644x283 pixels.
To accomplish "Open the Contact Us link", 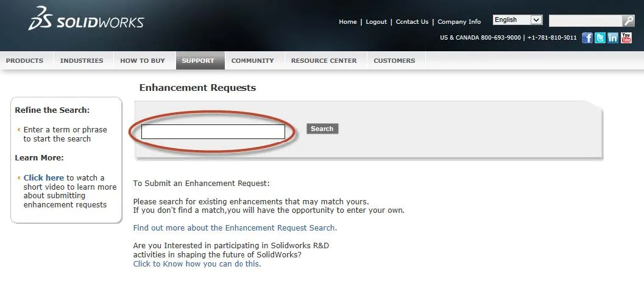I will 412,22.
